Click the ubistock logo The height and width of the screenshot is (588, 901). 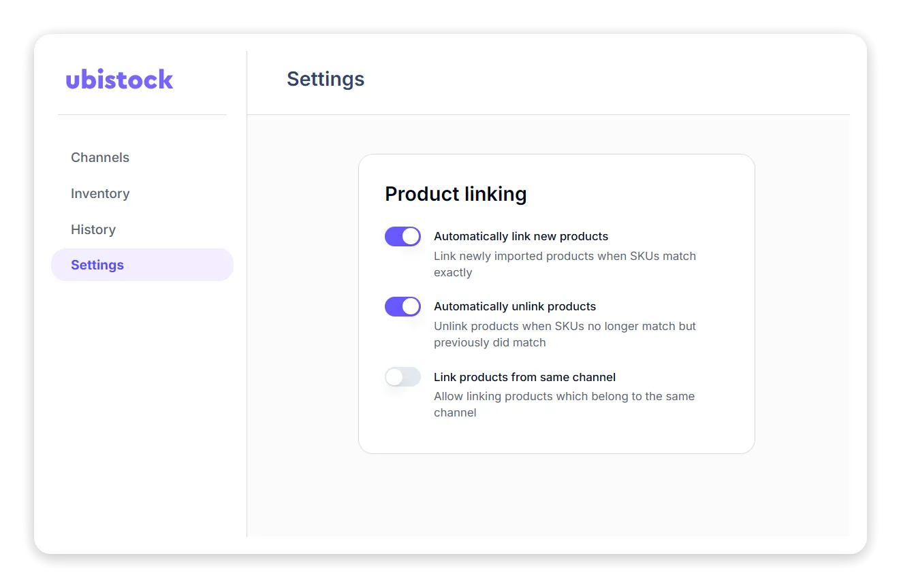(119, 80)
